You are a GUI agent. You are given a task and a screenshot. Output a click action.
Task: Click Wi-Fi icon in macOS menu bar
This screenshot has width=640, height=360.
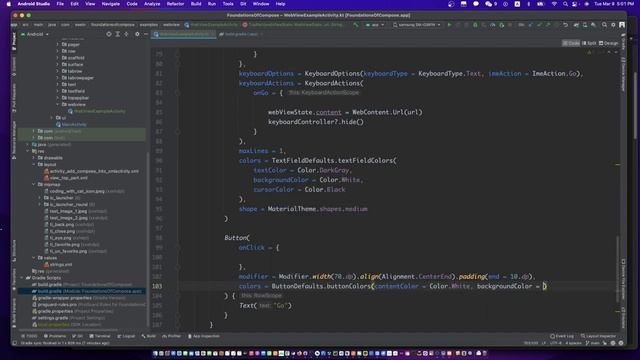[554, 4]
